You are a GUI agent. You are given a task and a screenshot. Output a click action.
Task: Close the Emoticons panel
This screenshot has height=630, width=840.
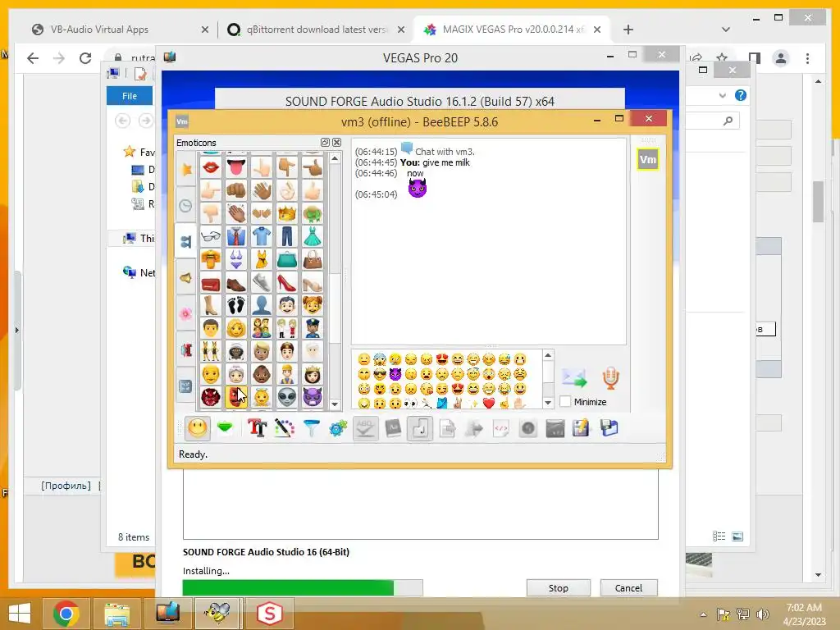(x=336, y=143)
